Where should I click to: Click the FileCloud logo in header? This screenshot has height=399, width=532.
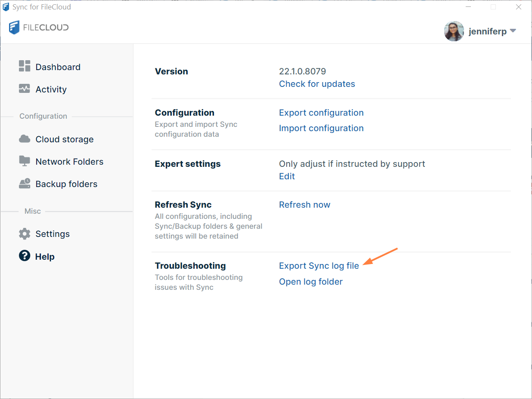pyautogui.click(x=39, y=28)
